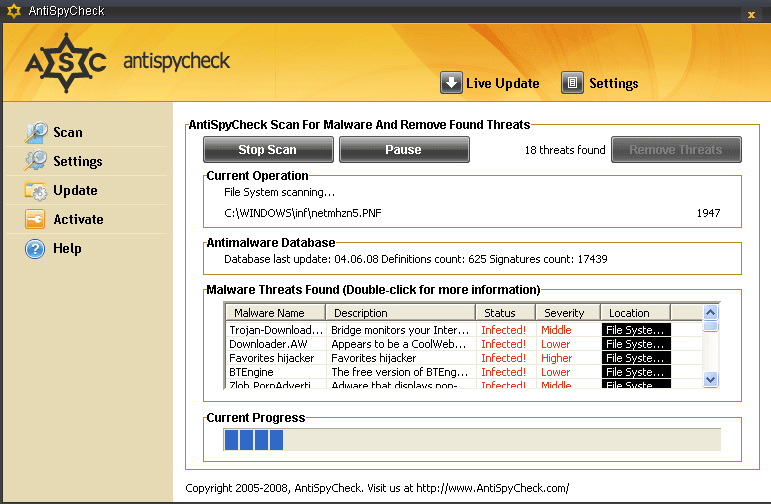Click the Update gear icon in sidebar
The height and width of the screenshot is (504, 771).
36,190
